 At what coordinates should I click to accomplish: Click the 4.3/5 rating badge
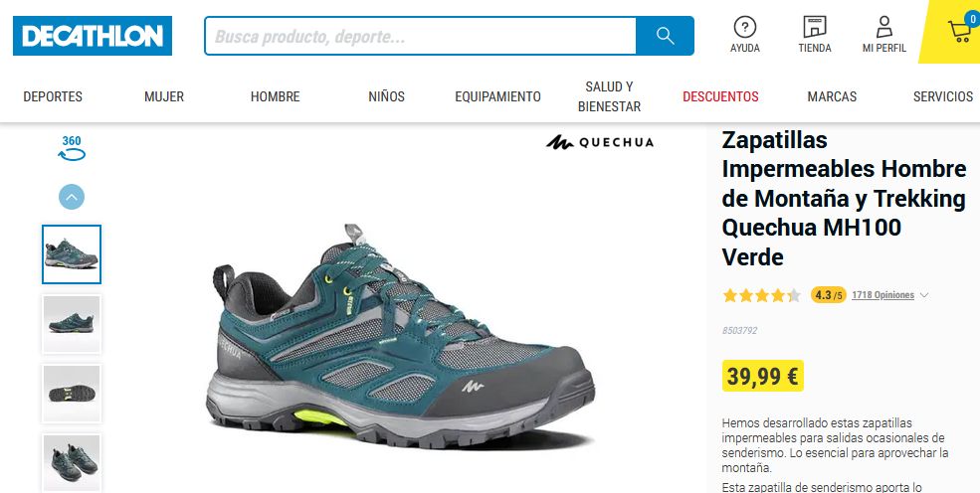point(828,294)
